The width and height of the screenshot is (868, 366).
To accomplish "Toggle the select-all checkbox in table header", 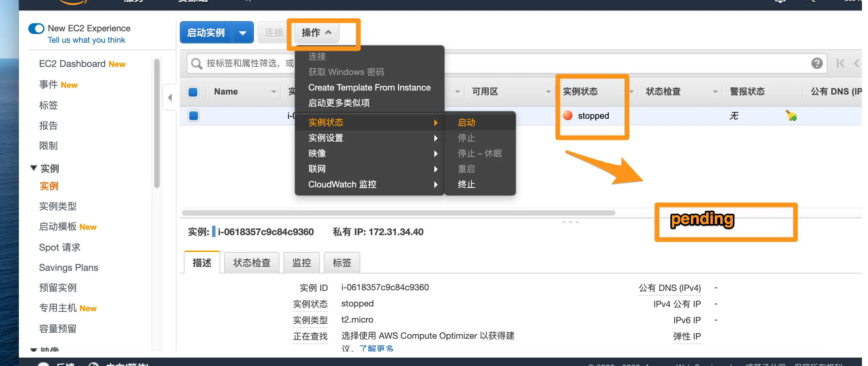I will 193,91.
